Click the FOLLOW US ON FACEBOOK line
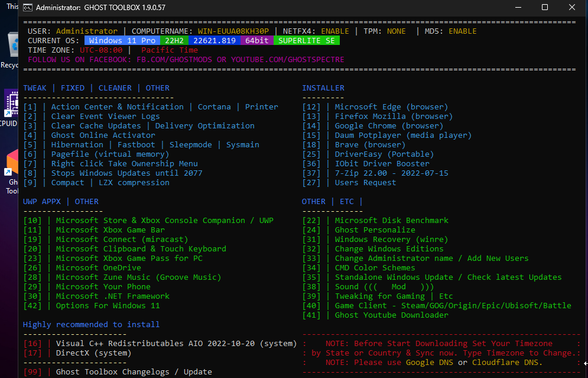The width and height of the screenshot is (588, 378). 186,60
